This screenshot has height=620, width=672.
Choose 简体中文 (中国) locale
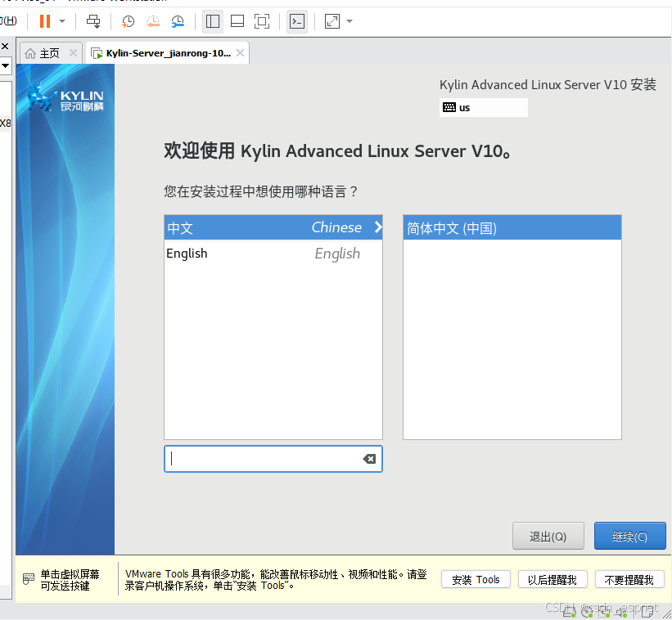pyautogui.click(x=512, y=227)
